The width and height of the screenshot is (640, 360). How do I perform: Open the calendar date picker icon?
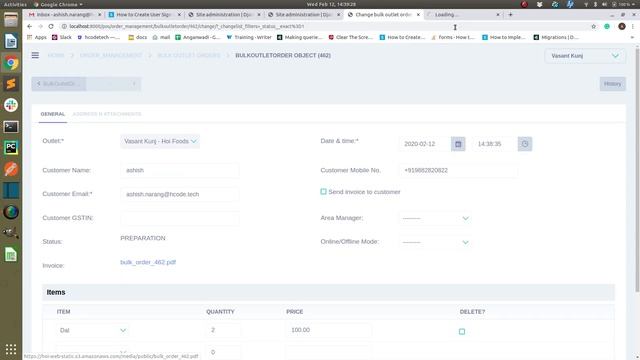tap(458, 144)
